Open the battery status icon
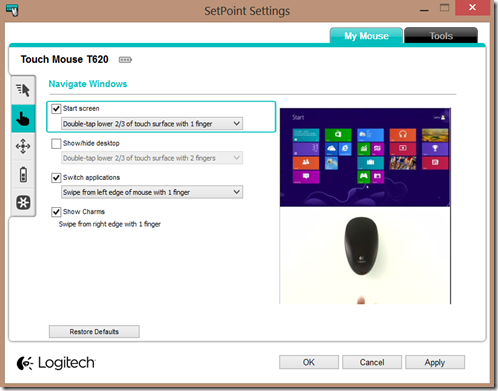The width and height of the screenshot is (498, 391). 23,175
